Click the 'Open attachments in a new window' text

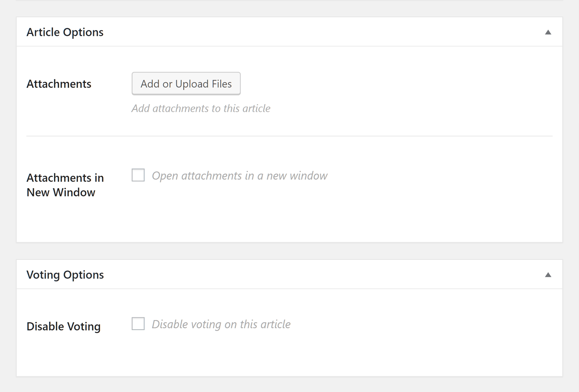coord(240,176)
